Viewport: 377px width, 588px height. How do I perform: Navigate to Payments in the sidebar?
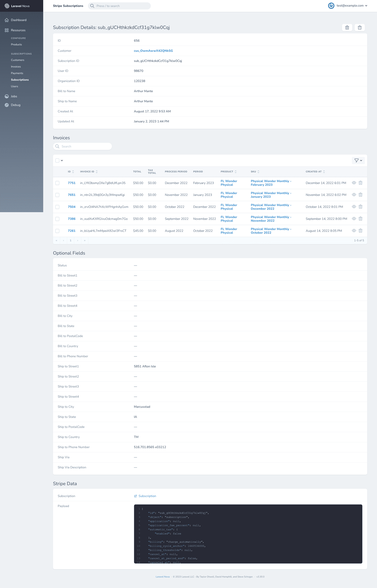click(17, 73)
